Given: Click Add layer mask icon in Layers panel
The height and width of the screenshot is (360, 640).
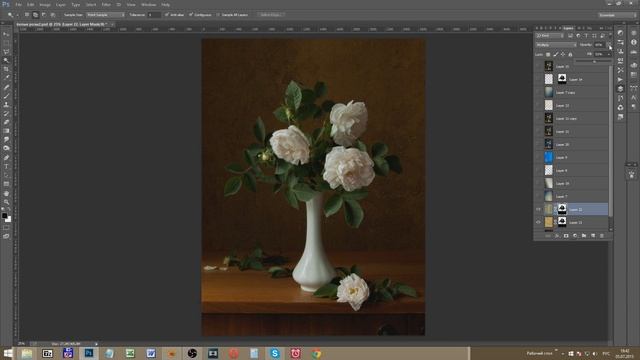Looking at the screenshot, I should pos(566,236).
